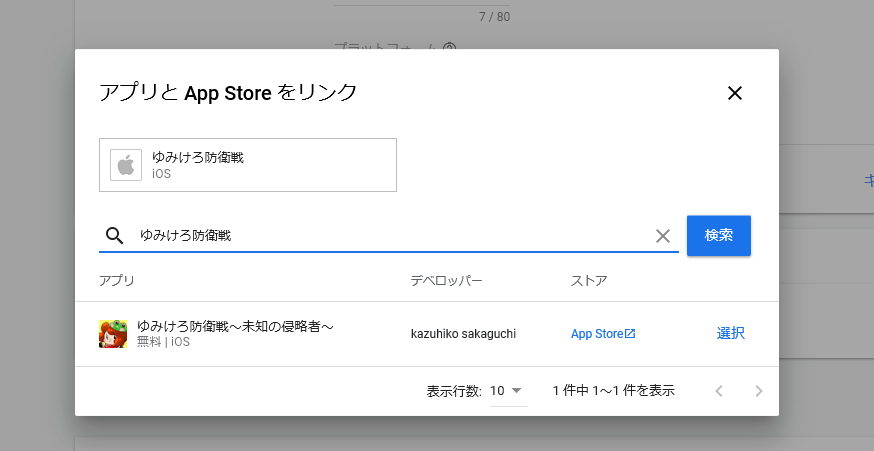Click the 無料 | iOS label

163,342
